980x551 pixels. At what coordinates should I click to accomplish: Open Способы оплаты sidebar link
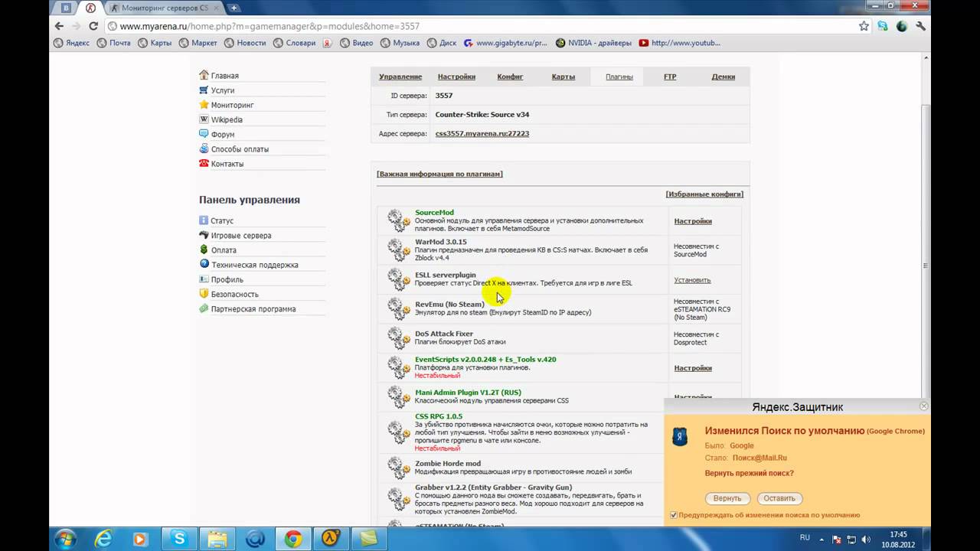[240, 149]
